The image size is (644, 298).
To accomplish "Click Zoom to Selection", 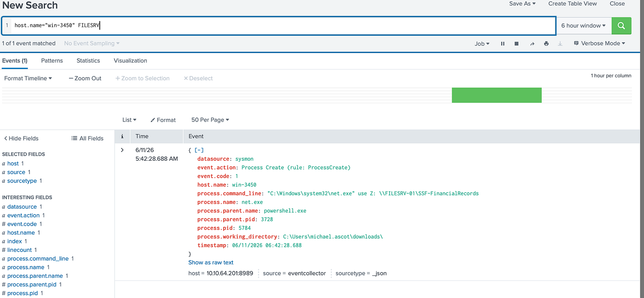I will point(143,78).
